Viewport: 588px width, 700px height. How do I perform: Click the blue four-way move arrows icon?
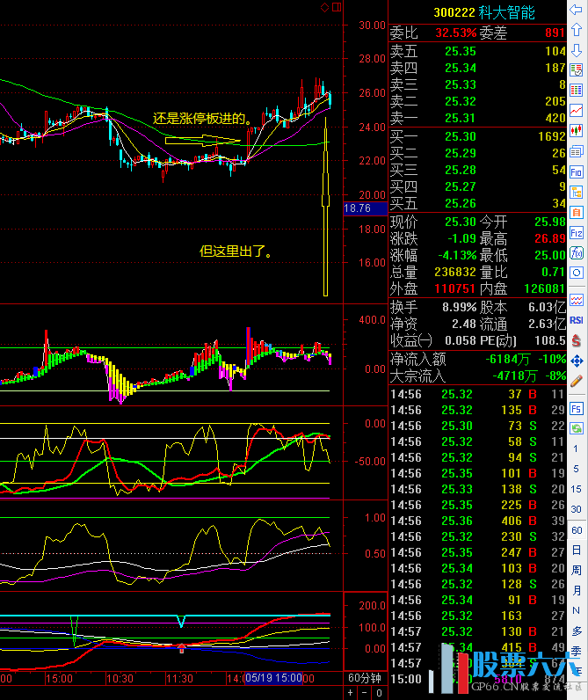pos(577,361)
